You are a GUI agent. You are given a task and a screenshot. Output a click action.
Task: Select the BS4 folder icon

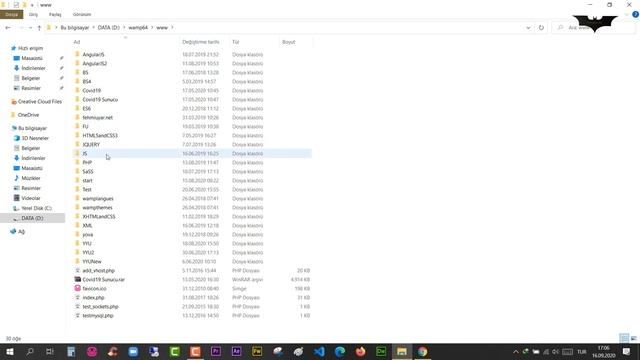point(77,81)
